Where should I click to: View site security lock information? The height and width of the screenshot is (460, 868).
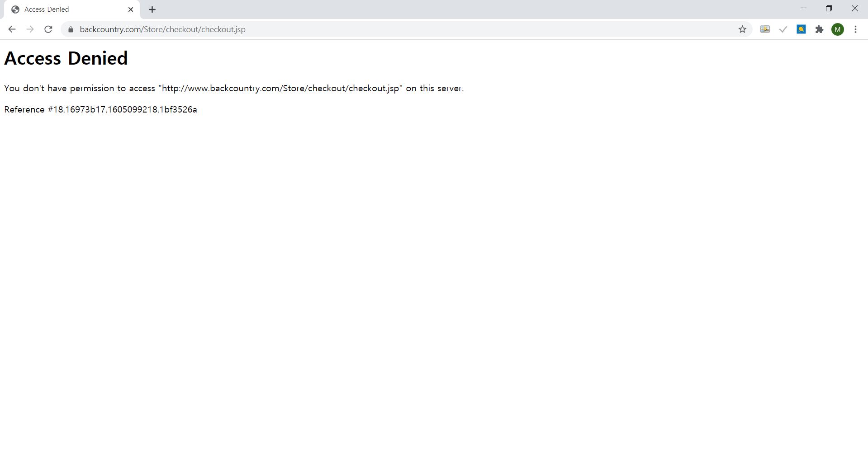pyautogui.click(x=71, y=29)
